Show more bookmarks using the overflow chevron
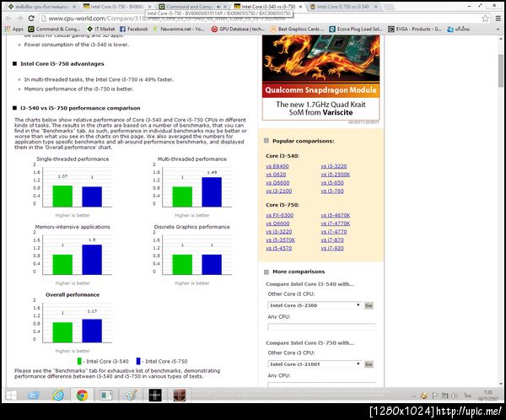The width and height of the screenshot is (506, 420). 498,29
